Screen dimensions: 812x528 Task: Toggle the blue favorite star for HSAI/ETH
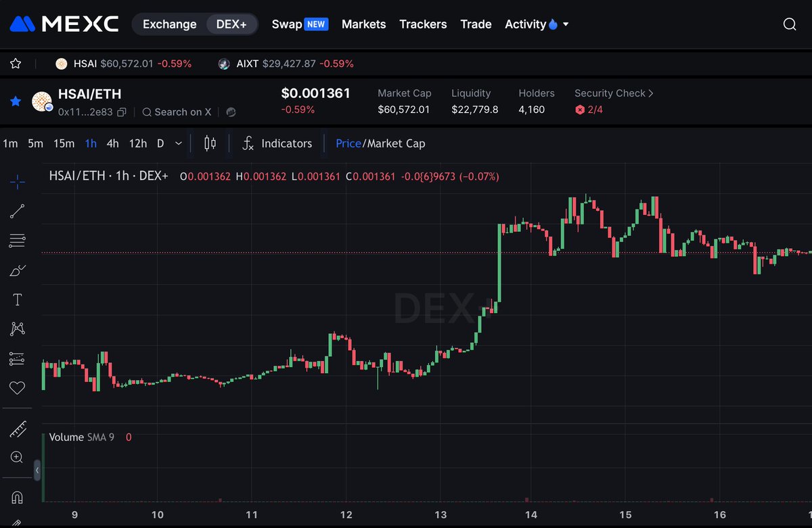pos(16,102)
